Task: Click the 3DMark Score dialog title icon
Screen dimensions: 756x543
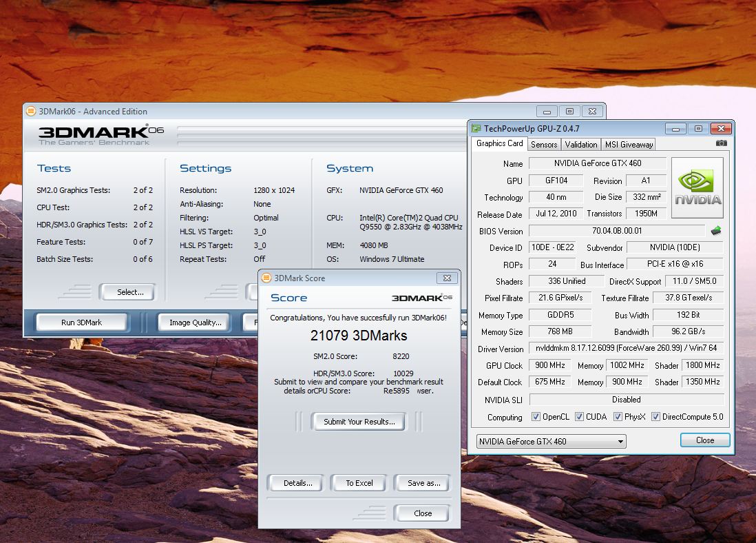Action: point(266,278)
